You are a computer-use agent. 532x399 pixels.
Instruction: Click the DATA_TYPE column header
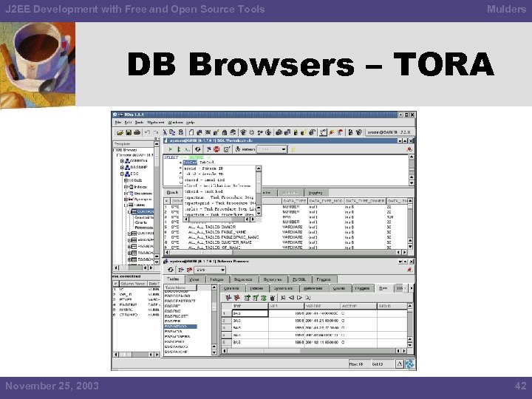295,201
